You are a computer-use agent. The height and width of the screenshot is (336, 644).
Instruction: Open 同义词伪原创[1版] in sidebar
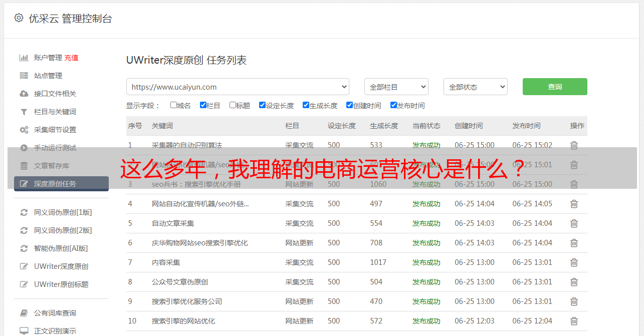pyautogui.click(x=63, y=212)
